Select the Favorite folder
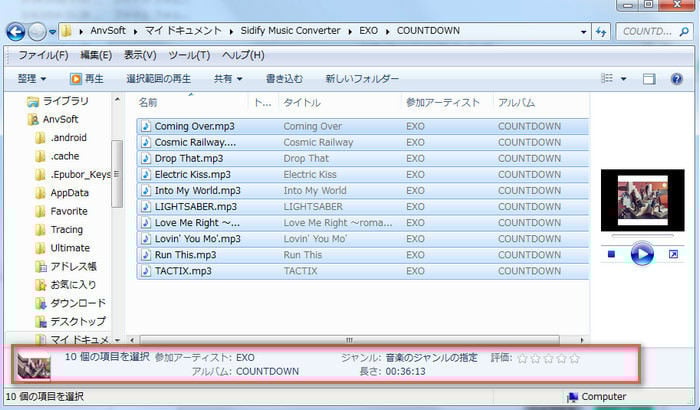Viewport: 700px width, 410px height. 61,211
